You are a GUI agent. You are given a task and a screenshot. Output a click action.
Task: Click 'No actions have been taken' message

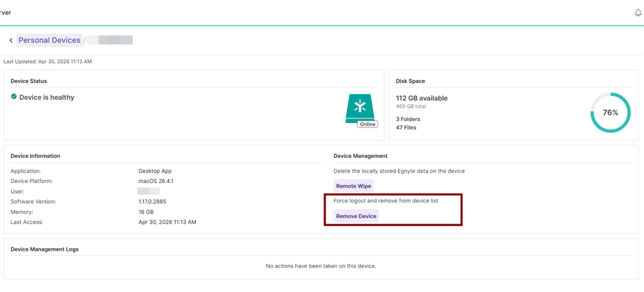click(x=321, y=266)
